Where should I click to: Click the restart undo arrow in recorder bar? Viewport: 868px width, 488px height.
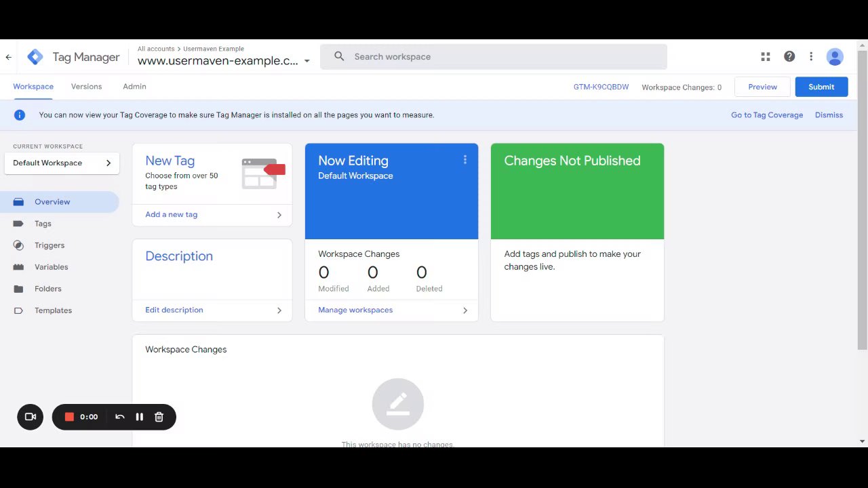pyautogui.click(x=120, y=417)
